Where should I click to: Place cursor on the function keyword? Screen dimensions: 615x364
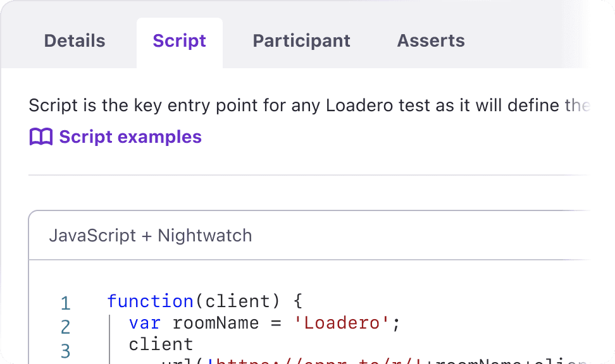click(x=150, y=301)
